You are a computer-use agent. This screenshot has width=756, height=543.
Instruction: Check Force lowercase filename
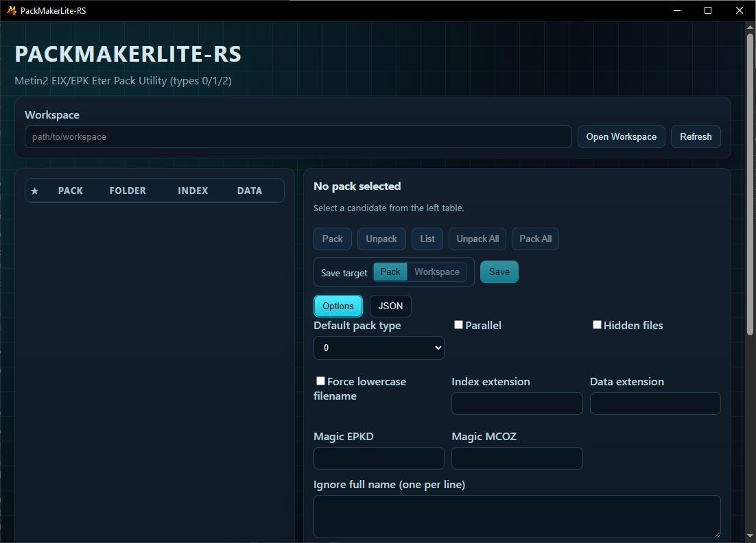click(320, 381)
